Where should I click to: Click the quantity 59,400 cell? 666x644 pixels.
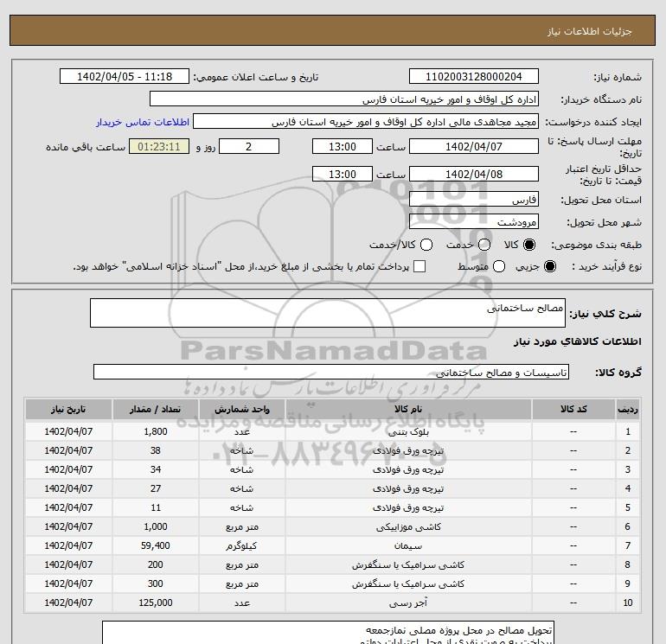(x=156, y=546)
